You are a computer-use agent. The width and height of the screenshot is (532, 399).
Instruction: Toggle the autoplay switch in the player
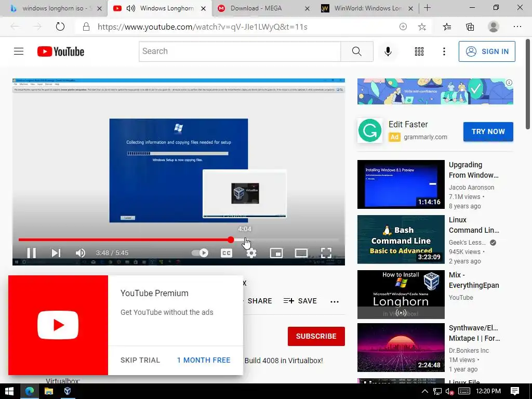point(200,253)
